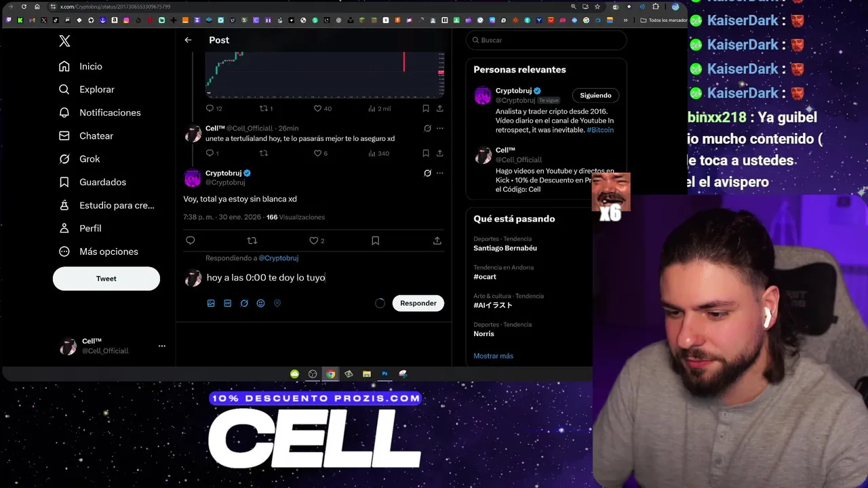The image size is (868, 488).
Task: Open Todos los marcadores folder
Action: (x=663, y=20)
